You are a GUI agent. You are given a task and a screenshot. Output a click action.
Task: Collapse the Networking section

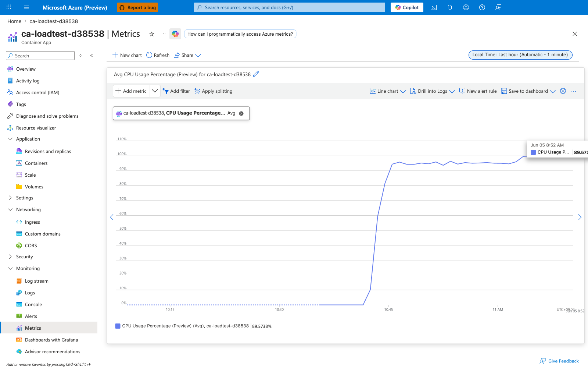pos(10,210)
